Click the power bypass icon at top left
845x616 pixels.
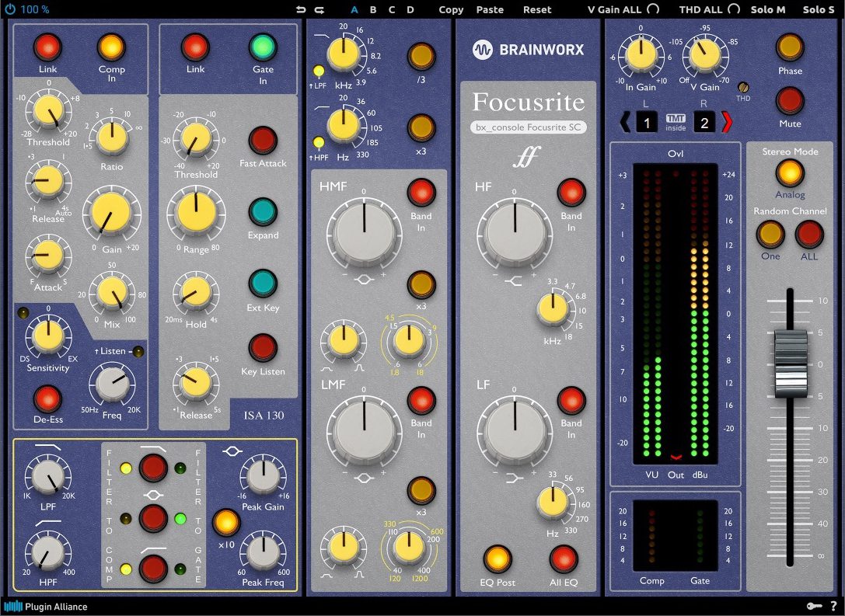click(10, 9)
